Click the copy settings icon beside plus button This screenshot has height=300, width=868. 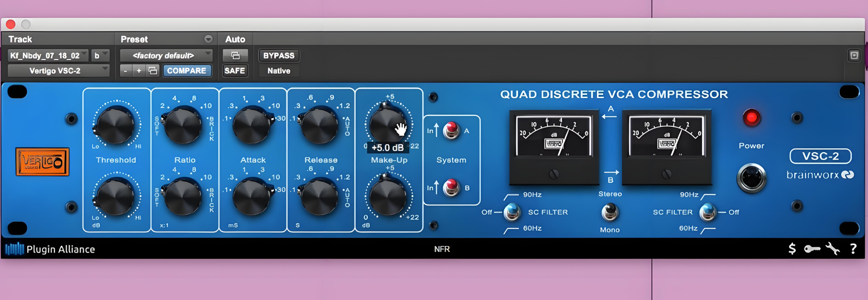pyautogui.click(x=153, y=71)
